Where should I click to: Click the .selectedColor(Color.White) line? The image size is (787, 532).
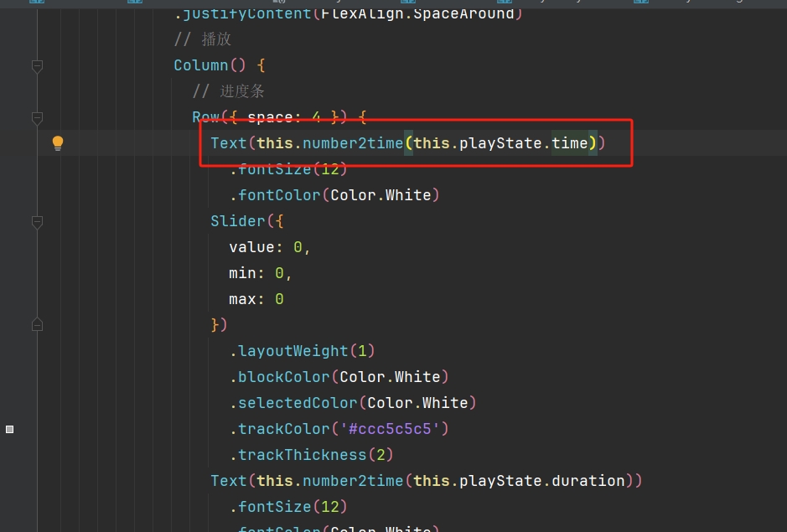pos(353,403)
